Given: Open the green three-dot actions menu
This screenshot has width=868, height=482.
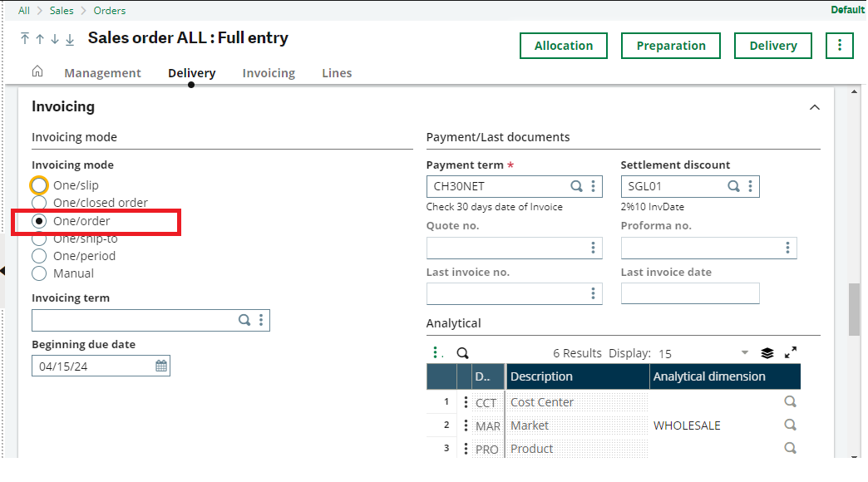Looking at the screenshot, I should (839, 46).
